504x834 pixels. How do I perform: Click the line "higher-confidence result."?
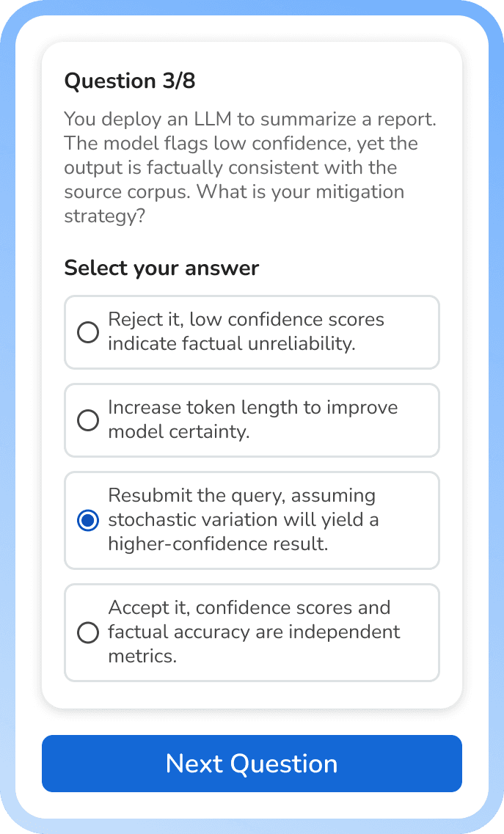pyautogui.click(x=218, y=544)
